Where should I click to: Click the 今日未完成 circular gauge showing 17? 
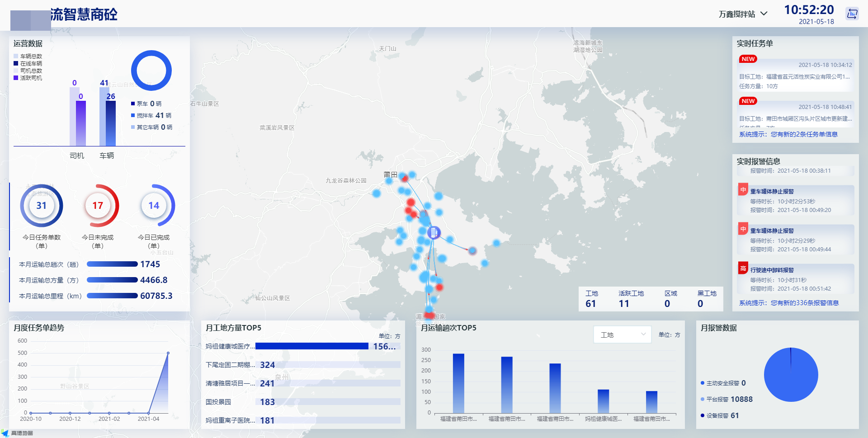click(98, 206)
